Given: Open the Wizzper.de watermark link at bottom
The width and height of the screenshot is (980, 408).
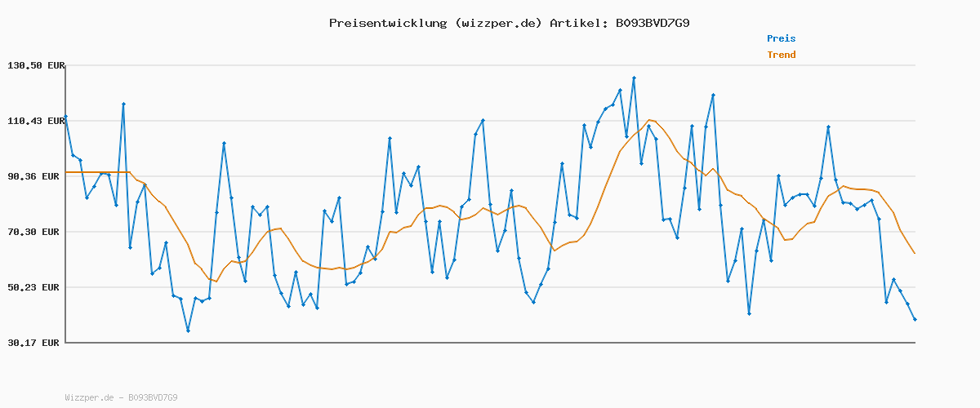Looking at the screenshot, I should (121, 397).
